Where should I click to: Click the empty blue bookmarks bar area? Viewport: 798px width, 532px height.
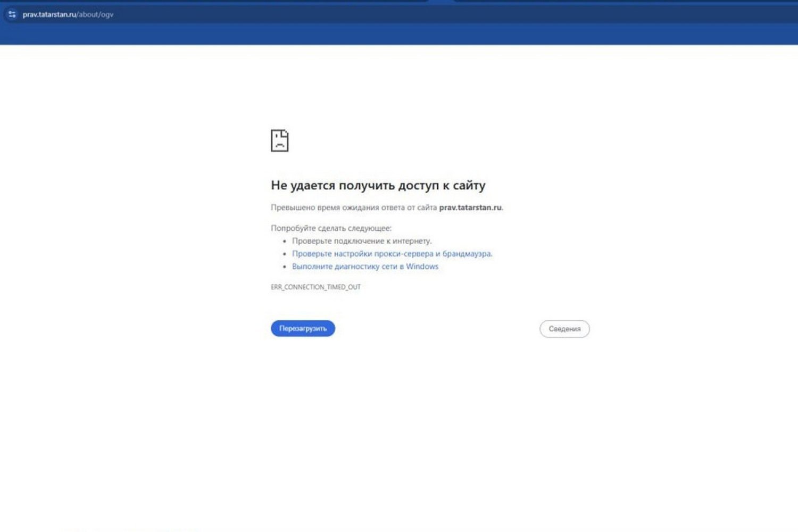pyautogui.click(x=399, y=34)
